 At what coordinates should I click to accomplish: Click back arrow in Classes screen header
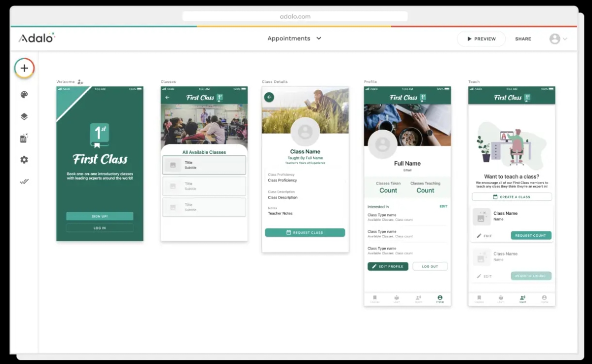pyautogui.click(x=167, y=98)
